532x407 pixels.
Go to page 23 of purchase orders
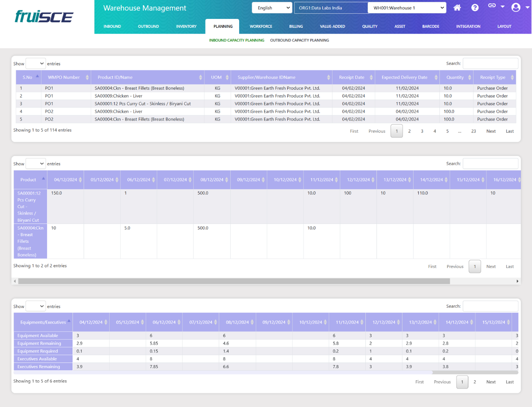(x=473, y=131)
